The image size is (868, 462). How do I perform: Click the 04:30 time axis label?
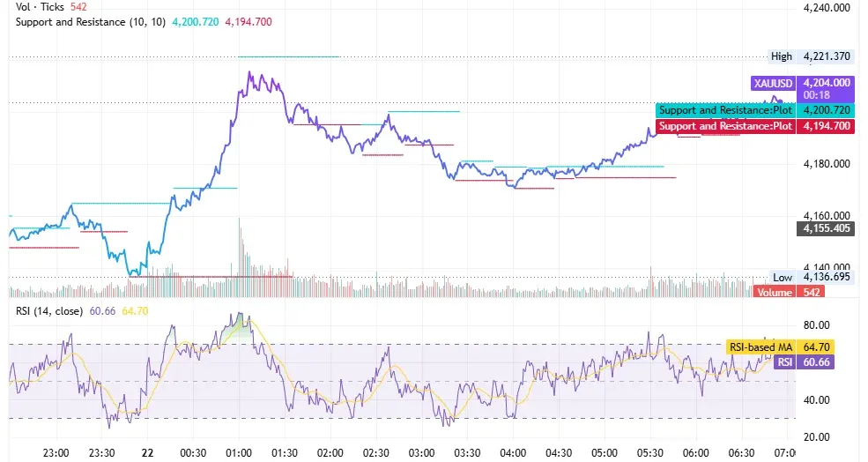[559, 453]
